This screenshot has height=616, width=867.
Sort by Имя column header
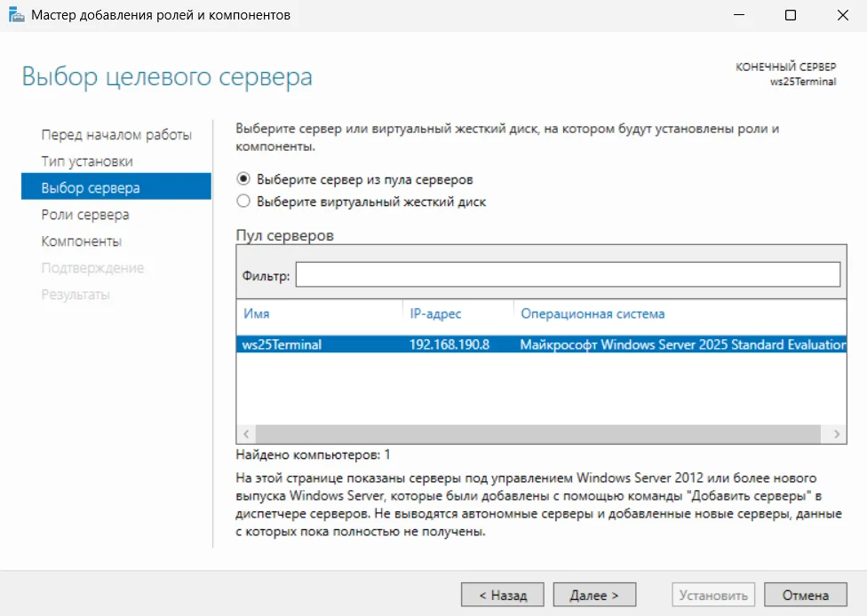coord(256,314)
